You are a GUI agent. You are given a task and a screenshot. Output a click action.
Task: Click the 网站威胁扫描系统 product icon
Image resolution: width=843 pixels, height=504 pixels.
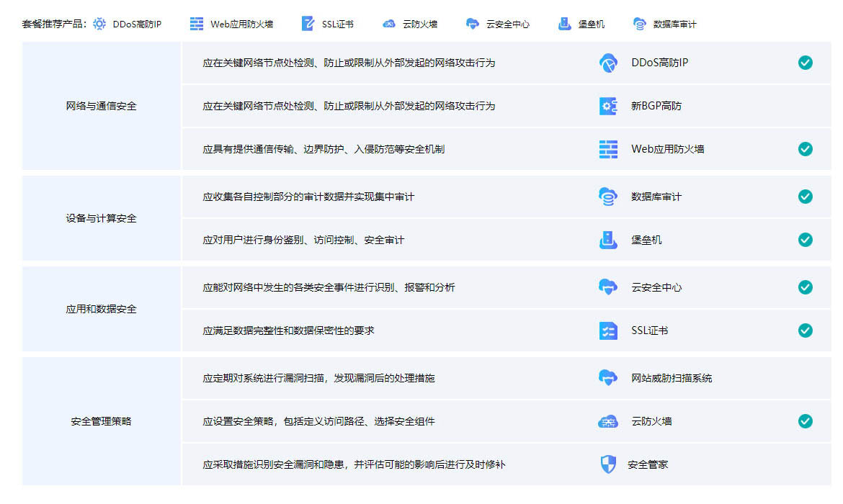click(x=608, y=378)
